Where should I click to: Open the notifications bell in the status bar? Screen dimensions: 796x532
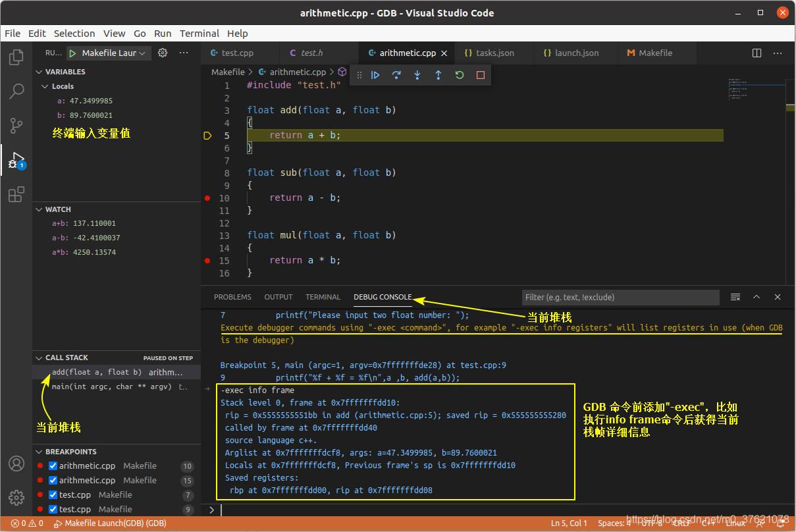click(782, 523)
